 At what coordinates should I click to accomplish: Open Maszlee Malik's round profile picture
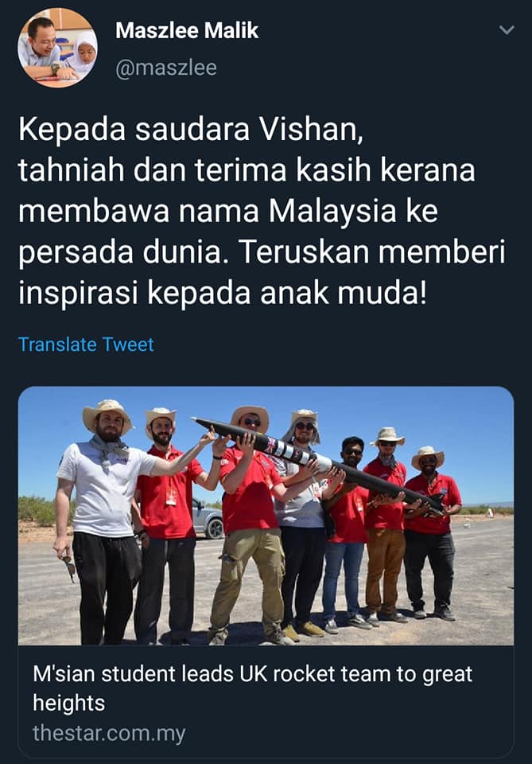click(x=57, y=48)
